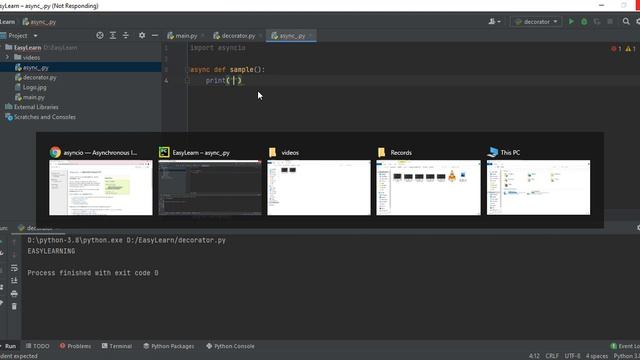Switch to the Records folder window thumbnail
Image resolution: width=640 pixels, height=360 pixels.
[428, 187]
